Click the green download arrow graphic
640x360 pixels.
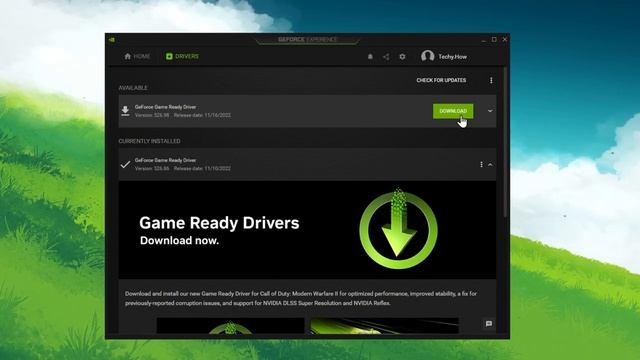[x=398, y=229]
